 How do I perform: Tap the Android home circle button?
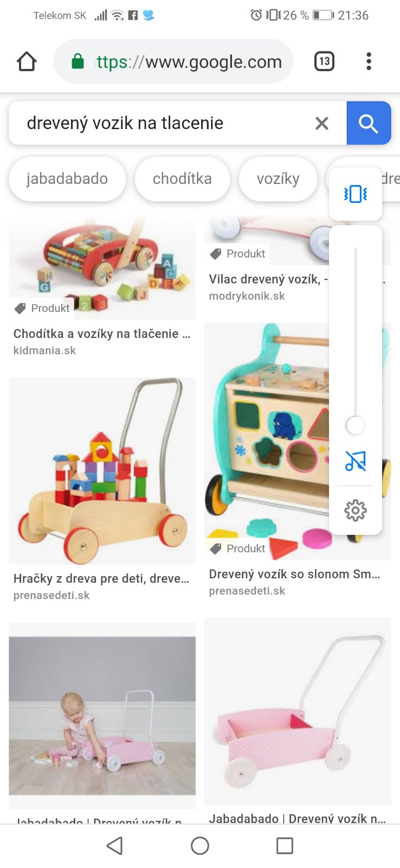click(x=200, y=845)
